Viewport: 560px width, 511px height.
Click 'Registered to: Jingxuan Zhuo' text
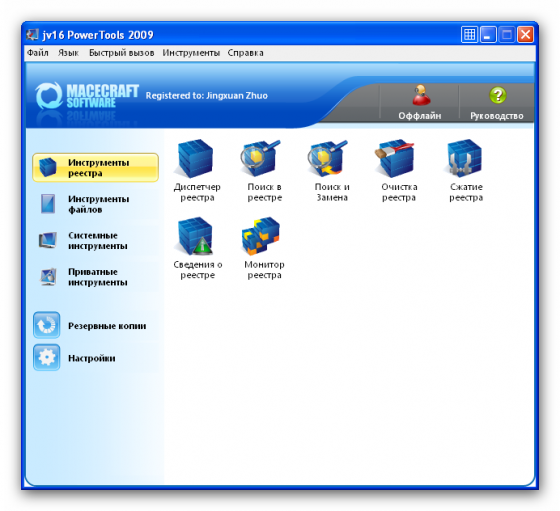pyautogui.click(x=206, y=96)
